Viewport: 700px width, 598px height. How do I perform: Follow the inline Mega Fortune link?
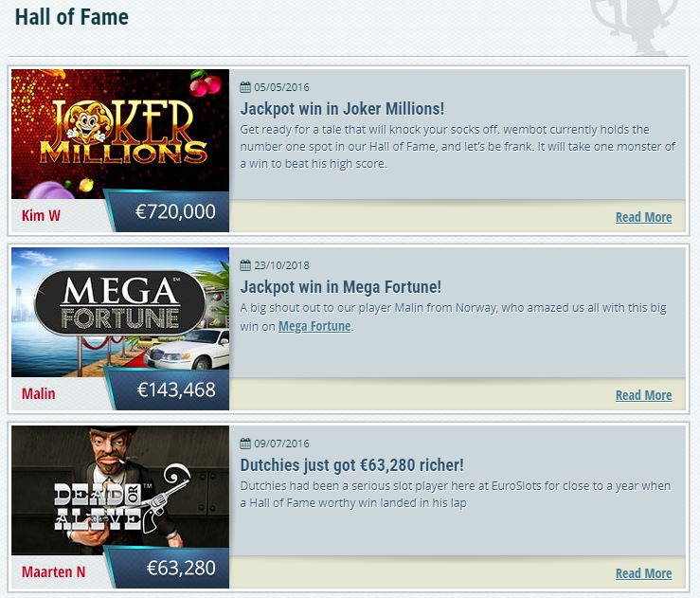[x=314, y=326]
